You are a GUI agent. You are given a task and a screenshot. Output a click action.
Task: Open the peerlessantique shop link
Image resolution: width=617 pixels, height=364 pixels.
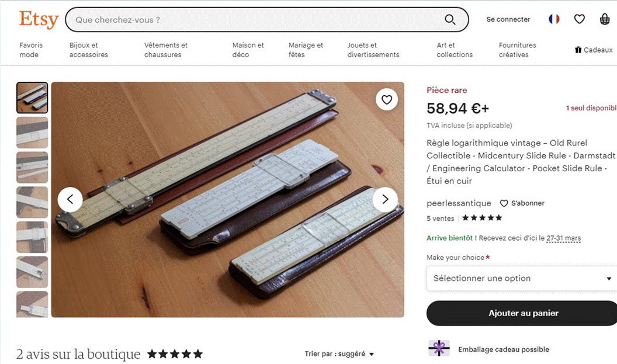pos(459,203)
